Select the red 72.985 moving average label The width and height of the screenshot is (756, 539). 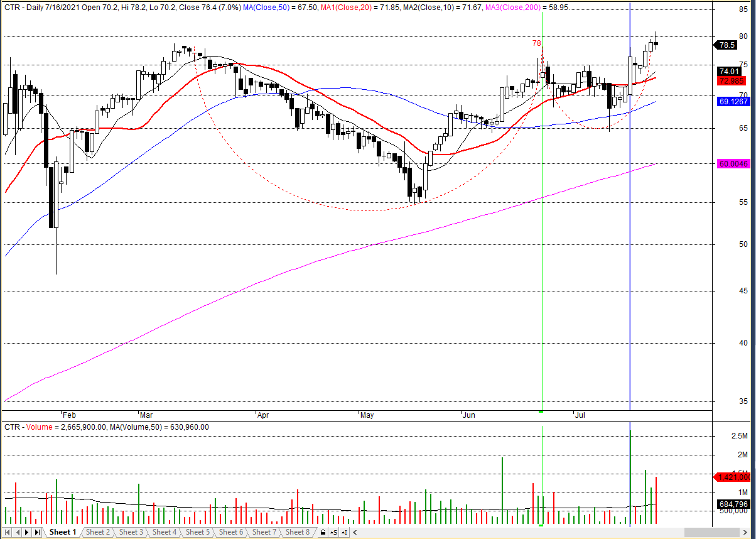click(732, 80)
